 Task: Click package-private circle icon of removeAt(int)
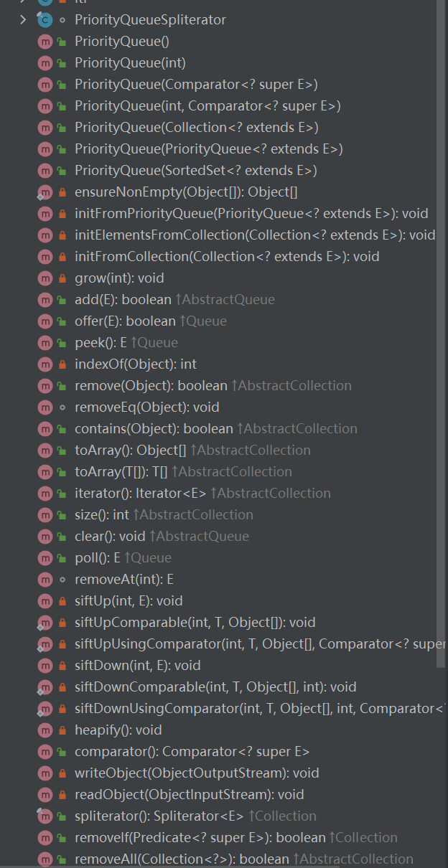point(62,580)
